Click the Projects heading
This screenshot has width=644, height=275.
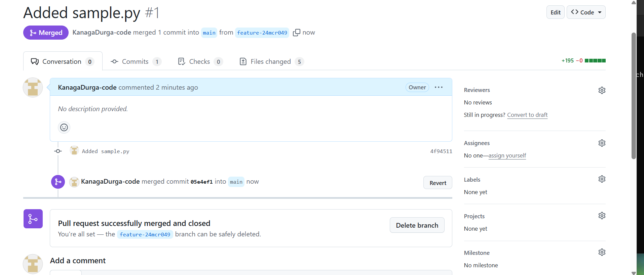click(x=474, y=216)
